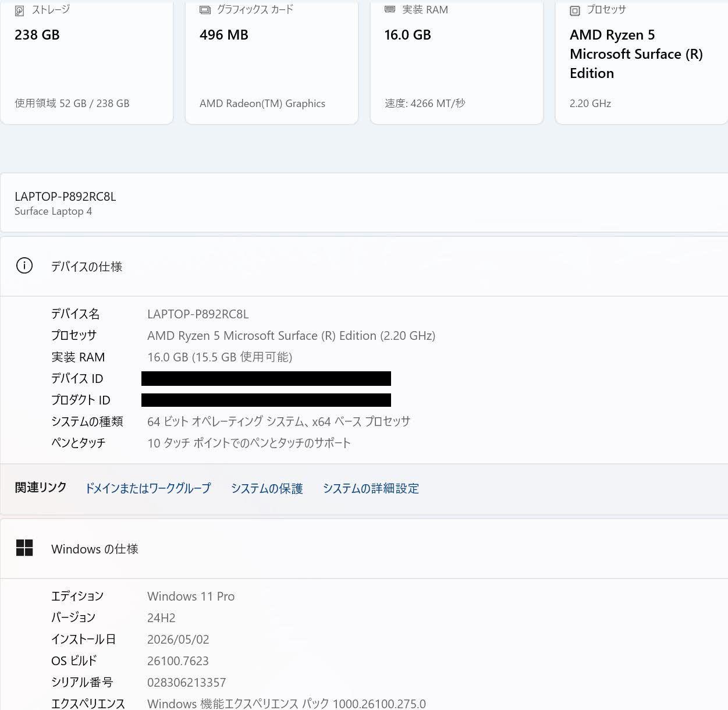Select the OS build 26100.7623

click(x=178, y=661)
